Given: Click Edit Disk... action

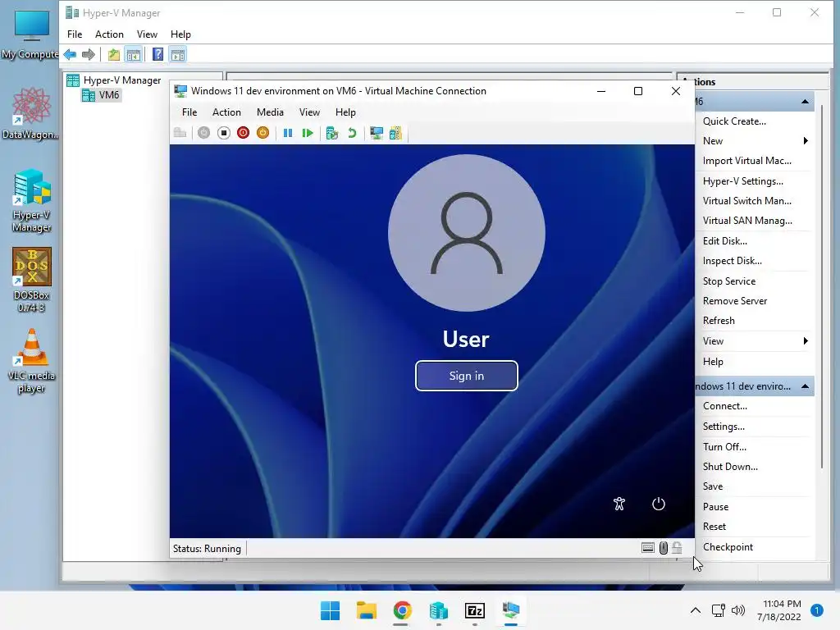Looking at the screenshot, I should [725, 241].
